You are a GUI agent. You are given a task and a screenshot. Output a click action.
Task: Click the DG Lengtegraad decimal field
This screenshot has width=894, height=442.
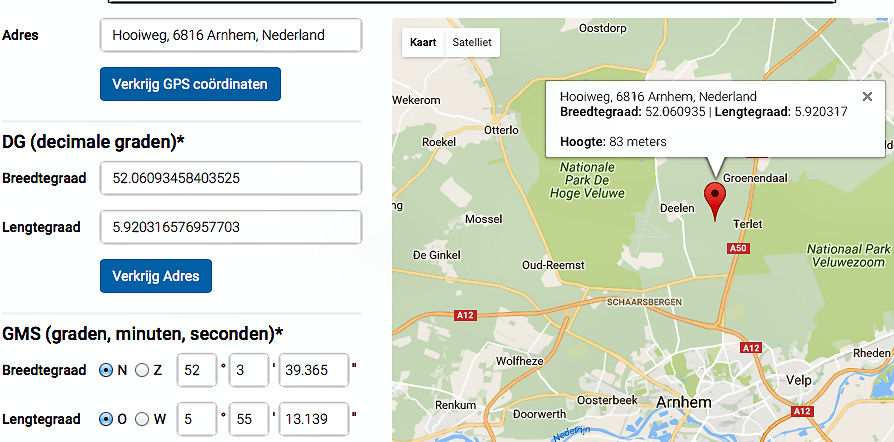tap(231, 227)
